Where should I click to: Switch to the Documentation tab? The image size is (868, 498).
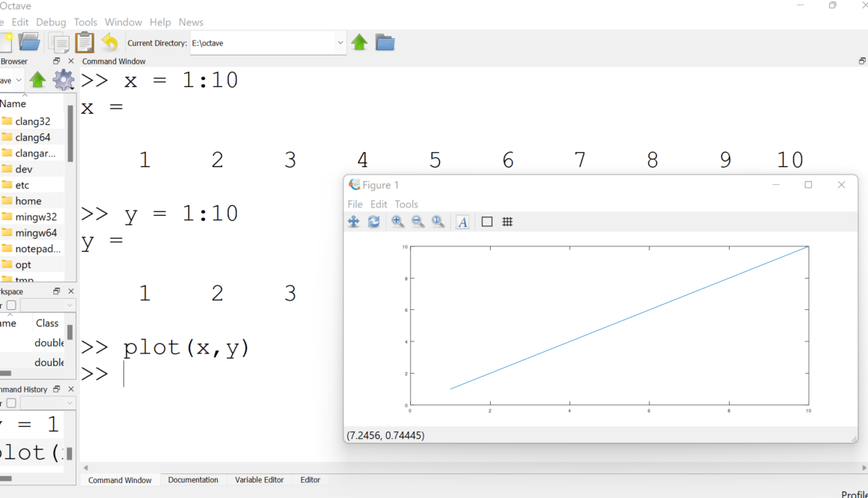193,480
